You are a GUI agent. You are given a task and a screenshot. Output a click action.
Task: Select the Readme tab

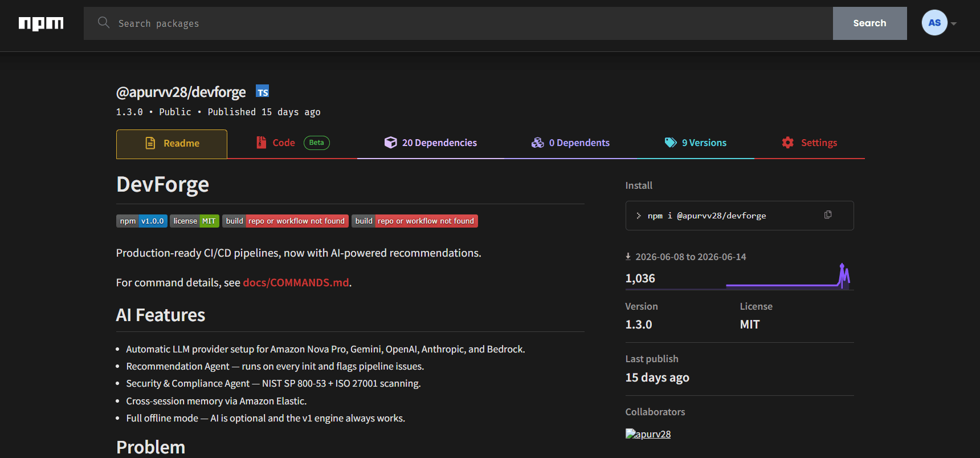tap(171, 144)
